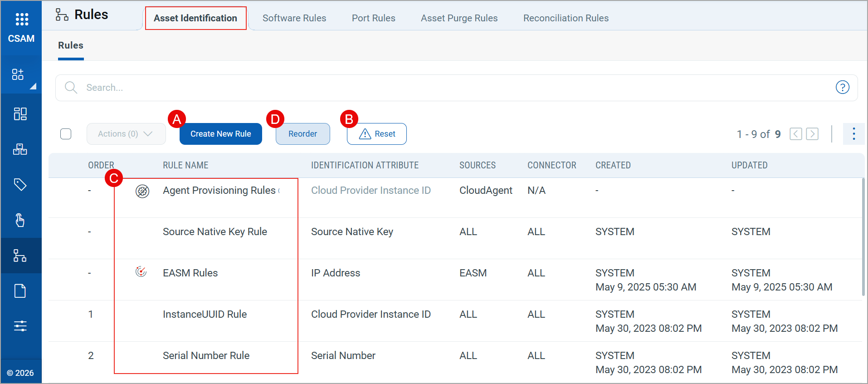Click the EASM Rules radar icon
Viewport: 868px width, 384px height.
[x=141, y=271]
